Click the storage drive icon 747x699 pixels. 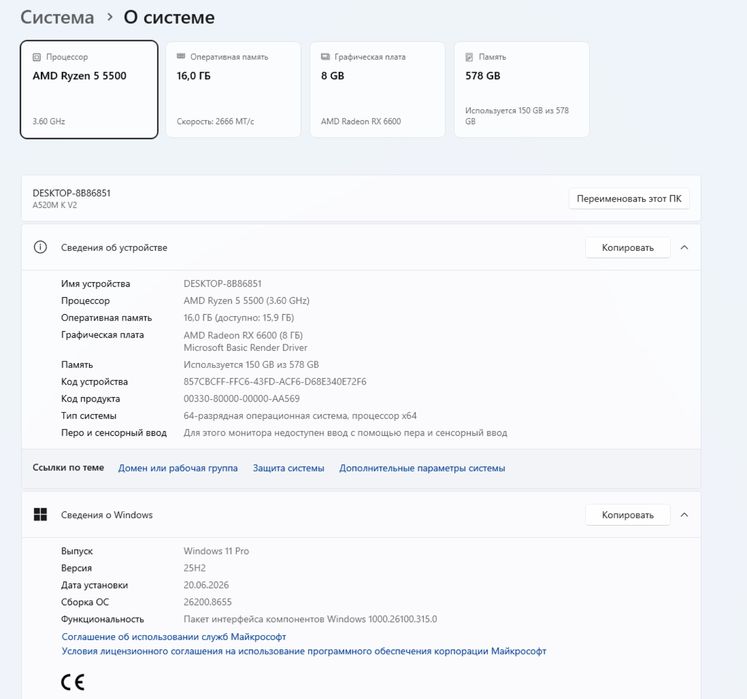(469, 57)
